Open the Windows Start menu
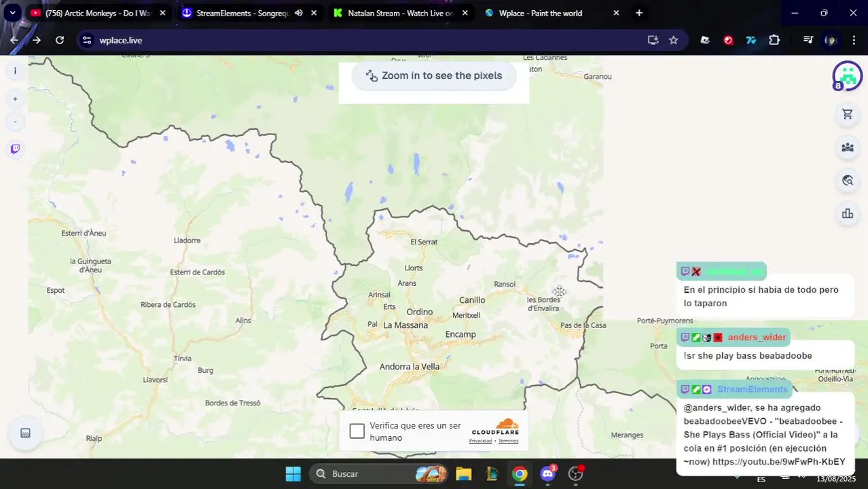This screenshot has width=868, height=489. [x=293, y=474]
